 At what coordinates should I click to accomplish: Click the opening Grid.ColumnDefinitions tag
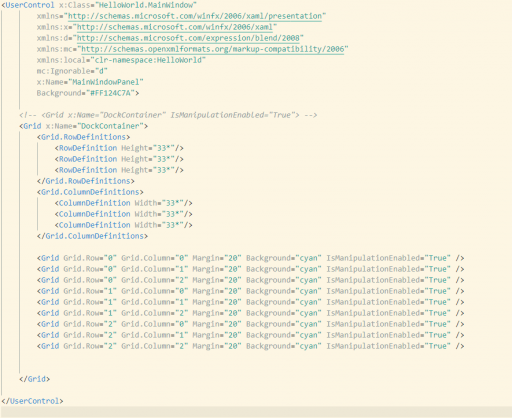90,192
